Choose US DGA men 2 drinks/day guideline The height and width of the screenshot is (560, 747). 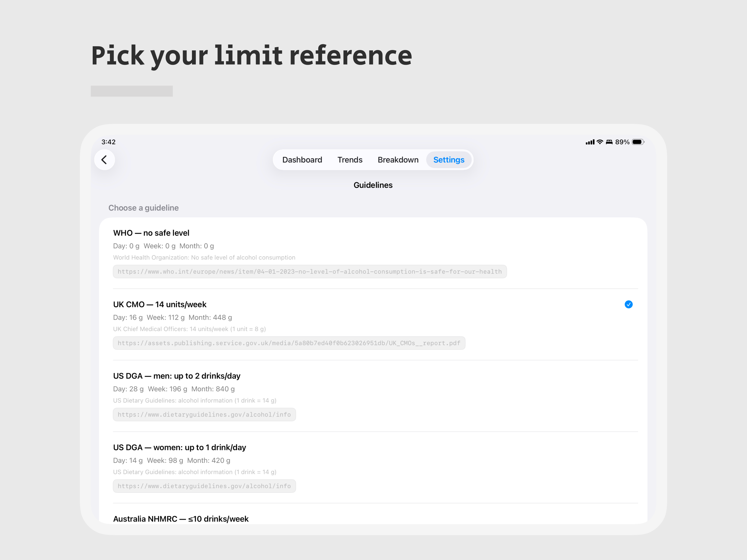point(373,396)
